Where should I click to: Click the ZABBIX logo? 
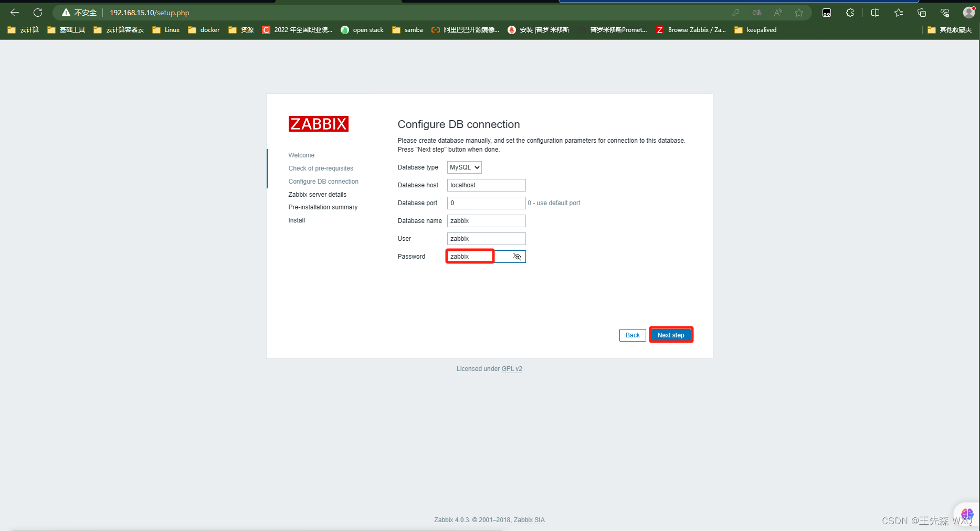(x=319, y=124)
